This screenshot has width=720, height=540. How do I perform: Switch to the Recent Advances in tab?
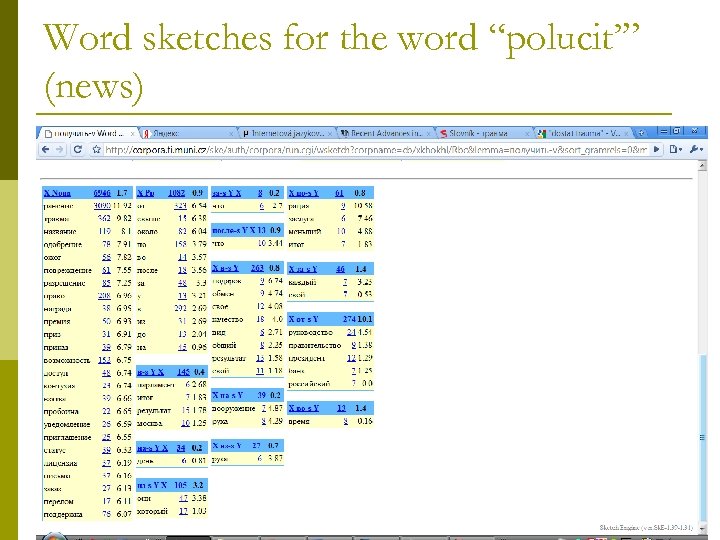pyautogui.click(x=386, y=133)
